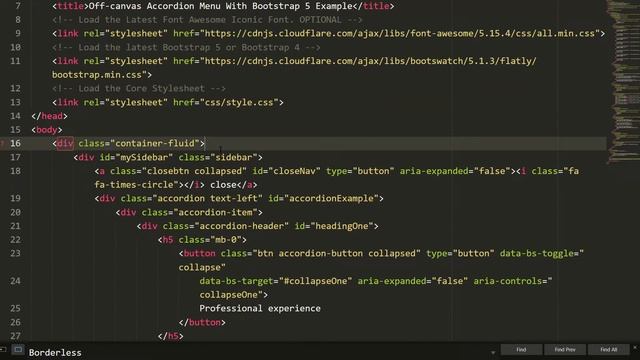The width and height of the screenshot is (640, 360).
Task: Click the font-awesome all.min.css URL
Action: pos(400,33)
